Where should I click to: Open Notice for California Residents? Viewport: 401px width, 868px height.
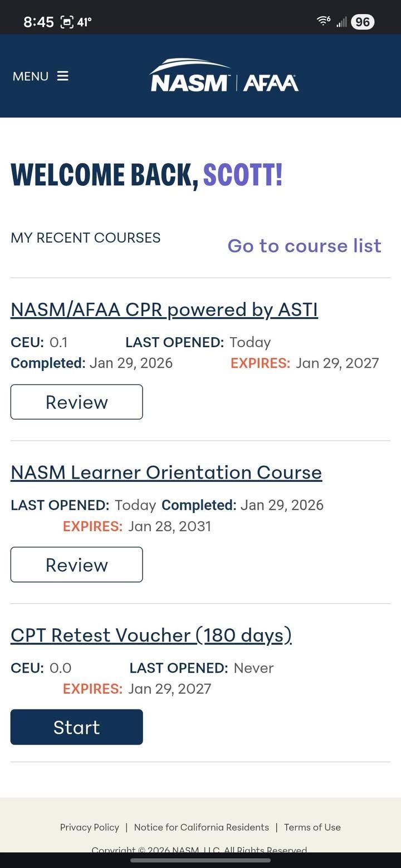[202, 827]
